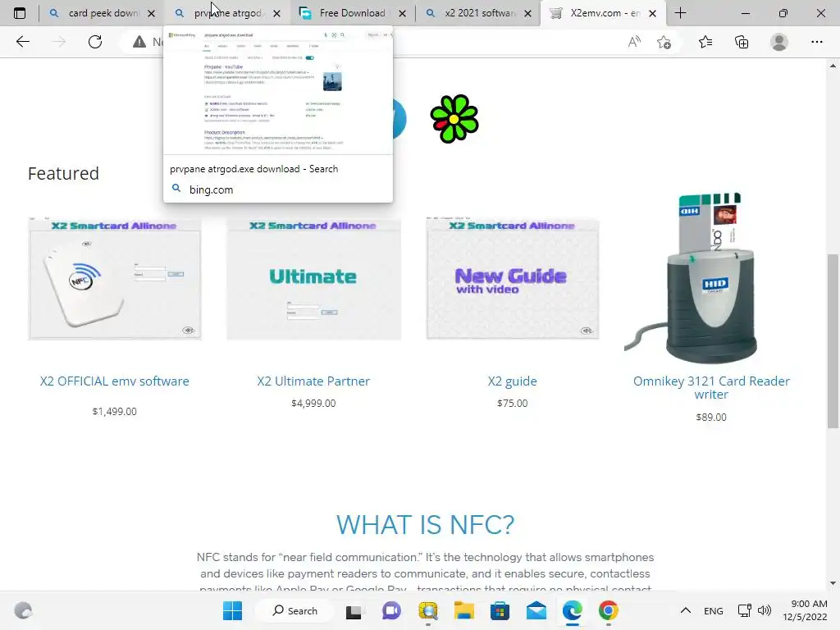Click the New Guide with video image

click(512, 279)
